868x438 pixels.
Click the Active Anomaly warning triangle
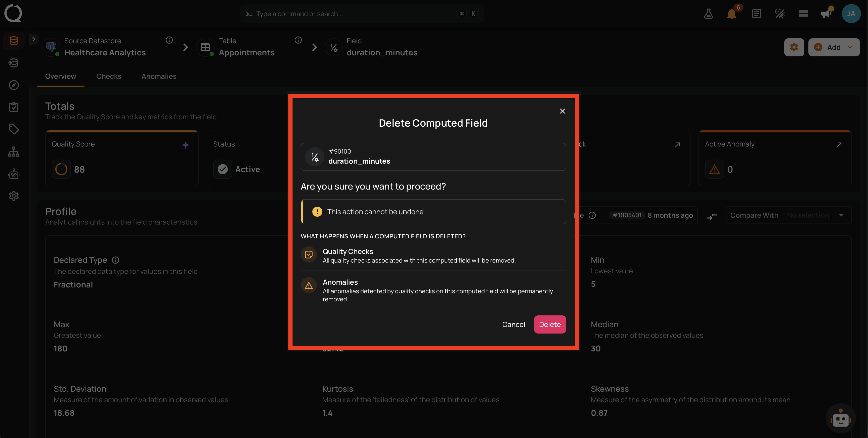(x=714, y=169)
